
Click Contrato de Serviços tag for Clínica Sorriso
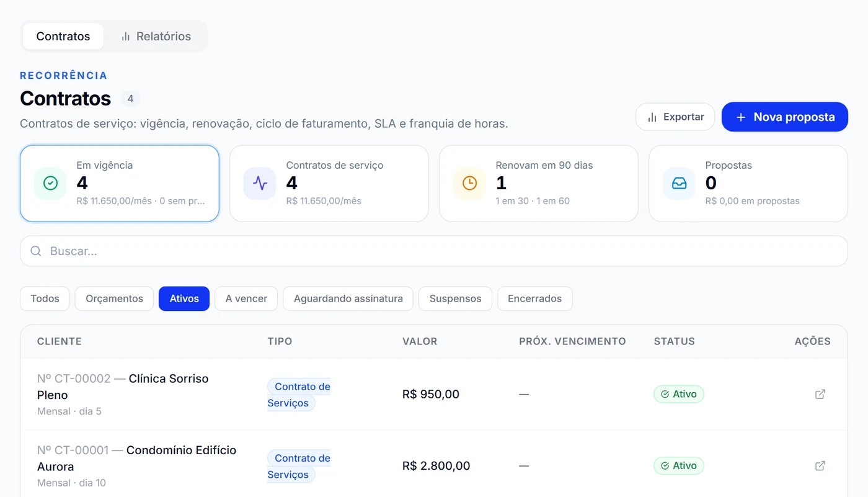pos(299,395)
